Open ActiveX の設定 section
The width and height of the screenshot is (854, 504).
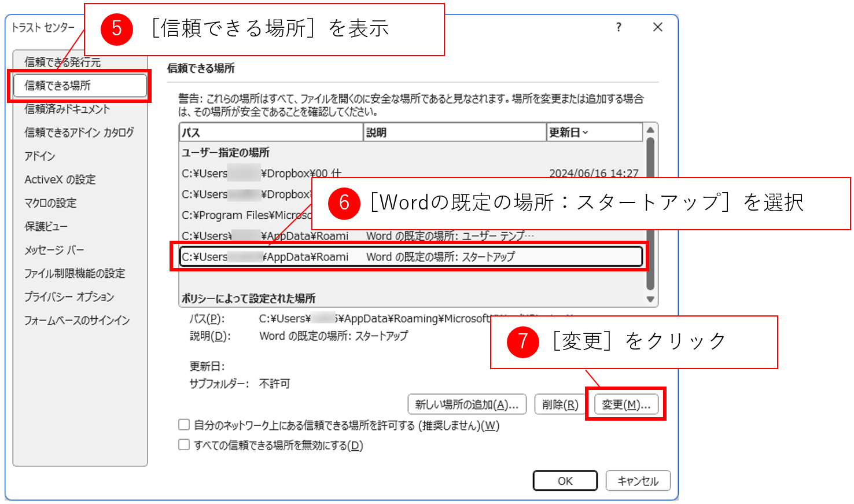(60, 179)
